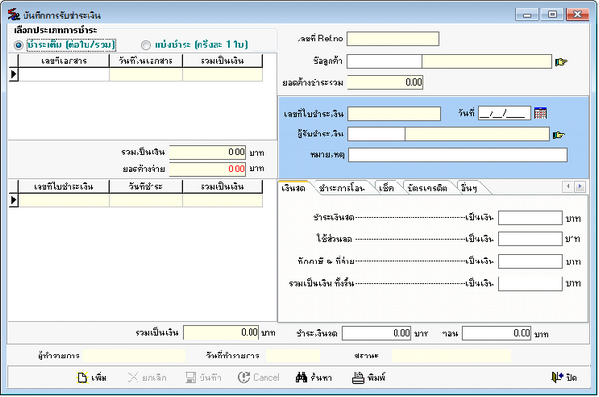Click วันที่ในเอกสาร column header
This screenshot has height=397, width=599.
(146, 61)
